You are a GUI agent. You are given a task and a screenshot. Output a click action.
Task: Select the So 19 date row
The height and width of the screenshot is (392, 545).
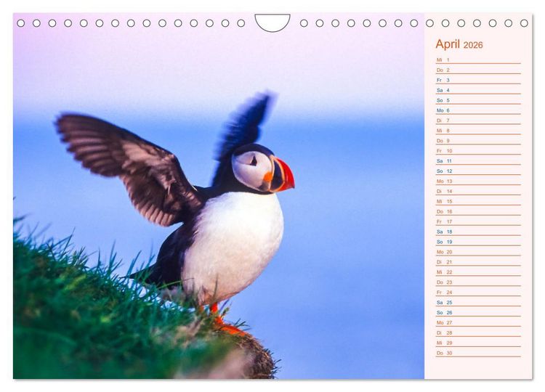point(478,242)
